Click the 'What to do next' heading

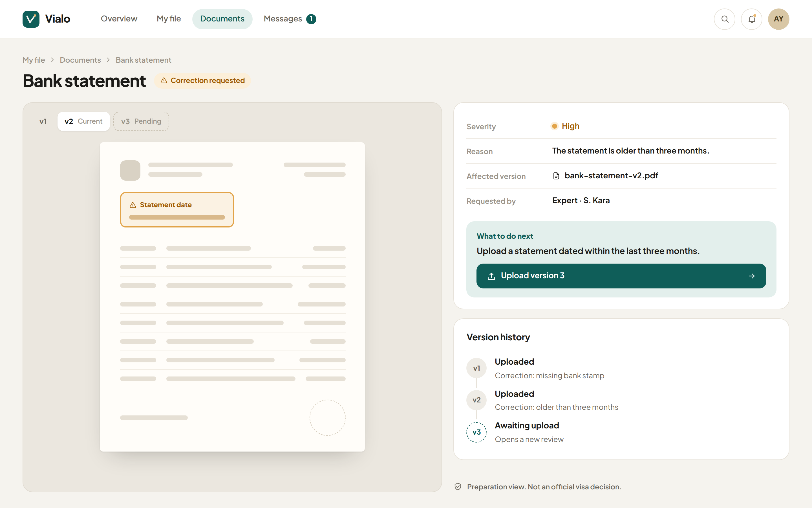click(x=505, y=236)
